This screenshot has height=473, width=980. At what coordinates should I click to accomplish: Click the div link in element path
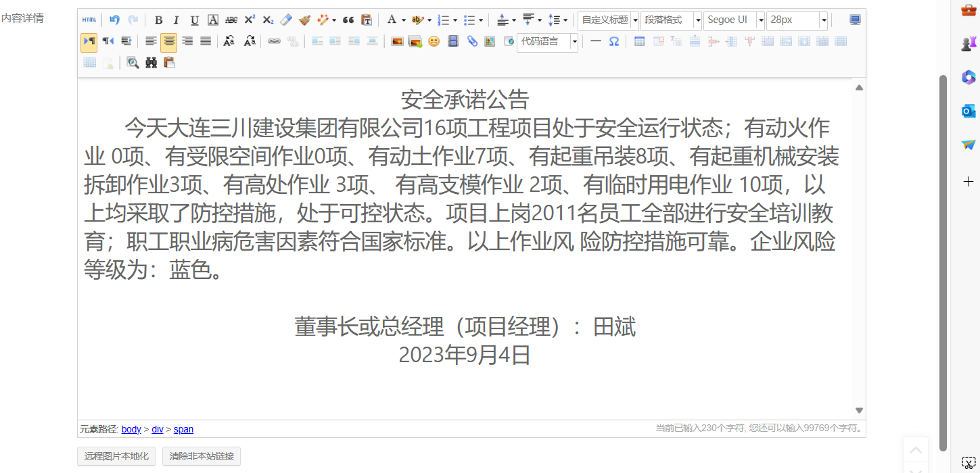[x=158, y=429]
